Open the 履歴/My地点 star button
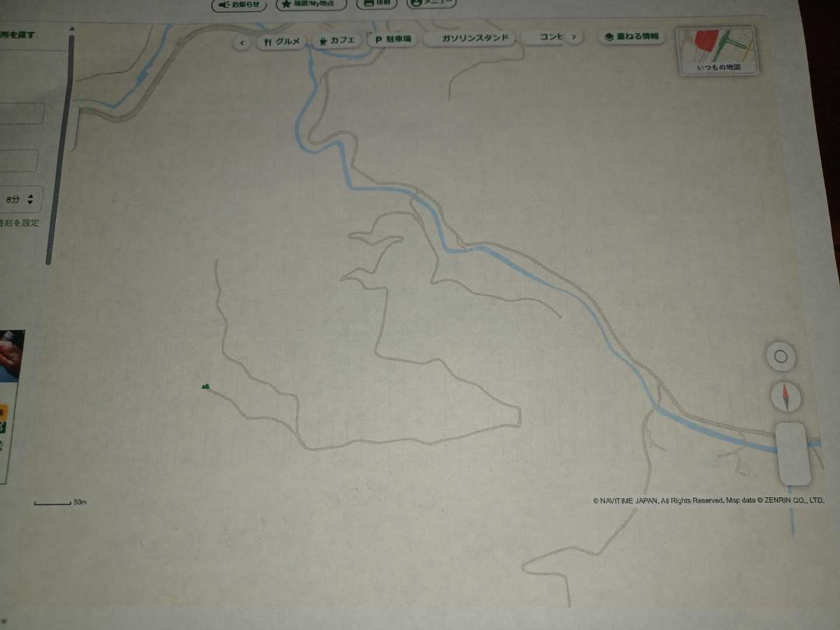840x630 pixels. point(311,4)
